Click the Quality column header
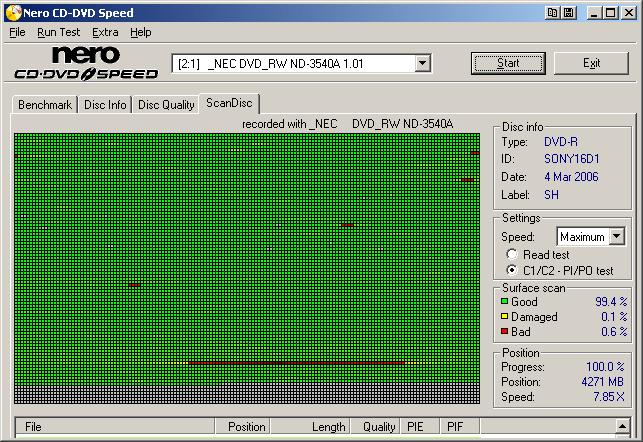643x442 pixels. [x=376, y=426]
